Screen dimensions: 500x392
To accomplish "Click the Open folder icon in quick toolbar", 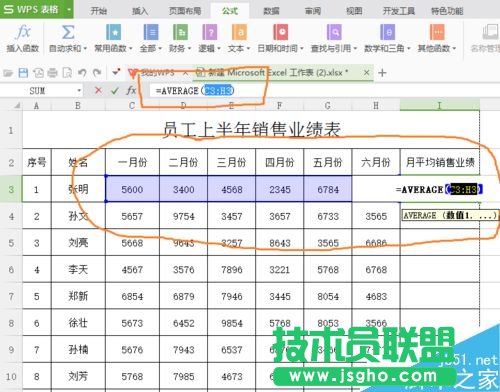I will tap(8, 73).
